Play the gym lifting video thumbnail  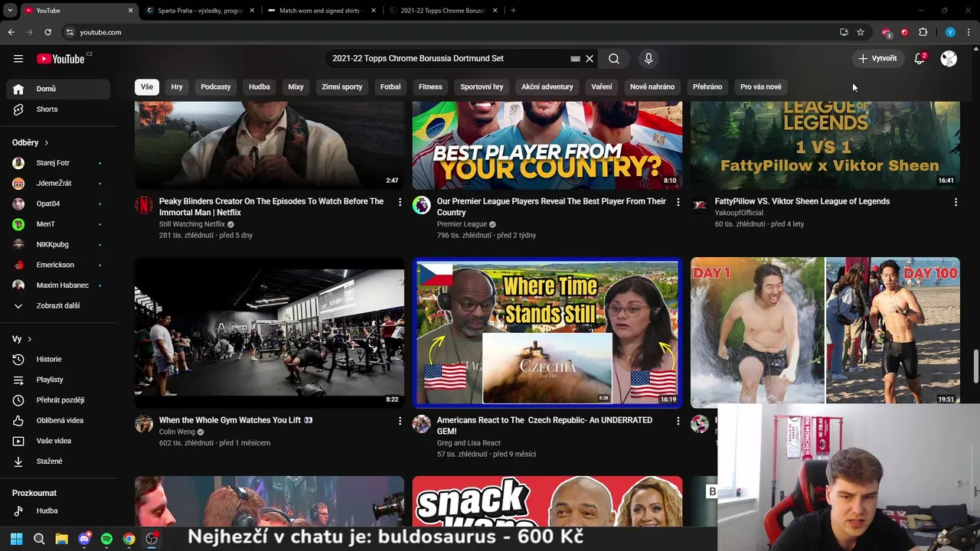click(269, 332)
